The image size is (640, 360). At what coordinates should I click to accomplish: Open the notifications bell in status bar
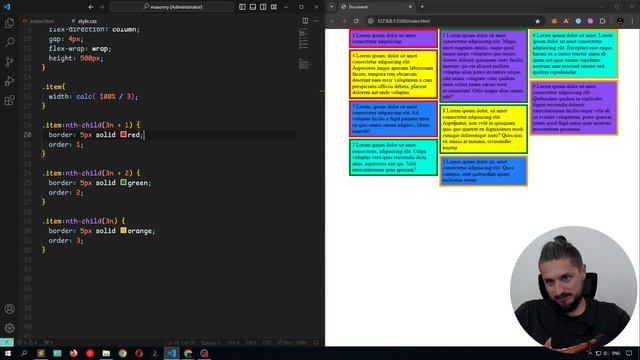pos(316,342)
